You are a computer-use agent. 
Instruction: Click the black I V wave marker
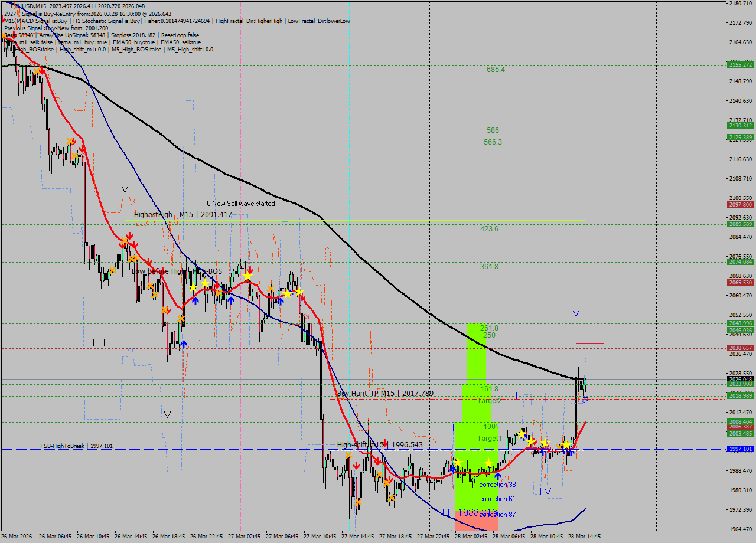point(122,189)
